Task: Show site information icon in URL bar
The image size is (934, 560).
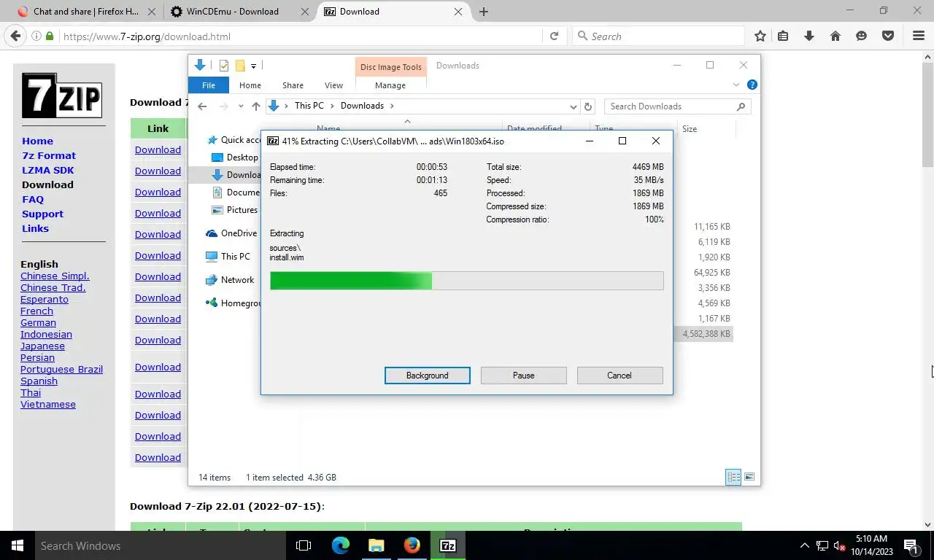Action: click(36, 36)
